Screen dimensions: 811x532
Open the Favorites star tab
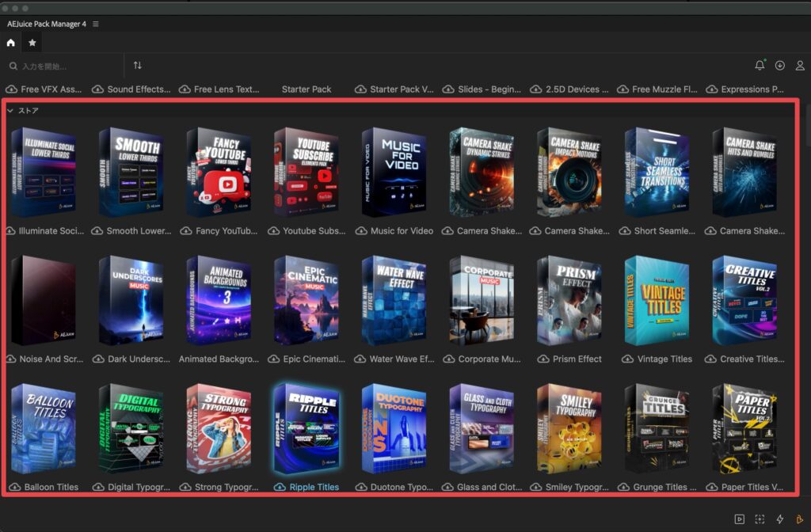coord(32,43)
